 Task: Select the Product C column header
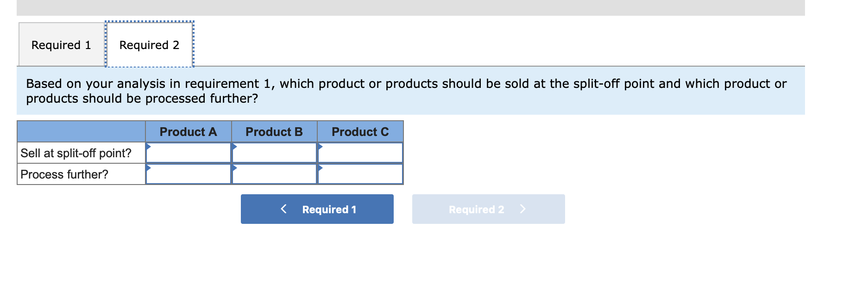[x=360, y=132]
